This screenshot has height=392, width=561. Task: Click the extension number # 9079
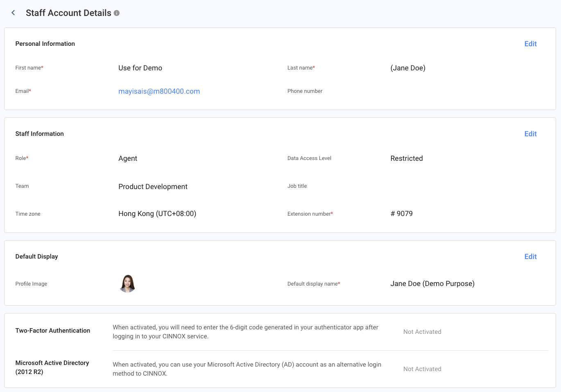[x=401, y=214]
